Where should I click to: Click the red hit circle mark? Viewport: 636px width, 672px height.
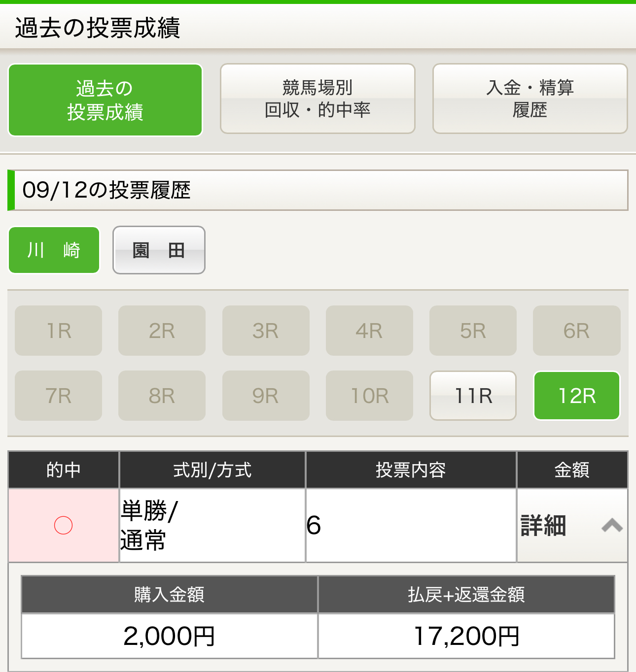click(x=63, y=525)
